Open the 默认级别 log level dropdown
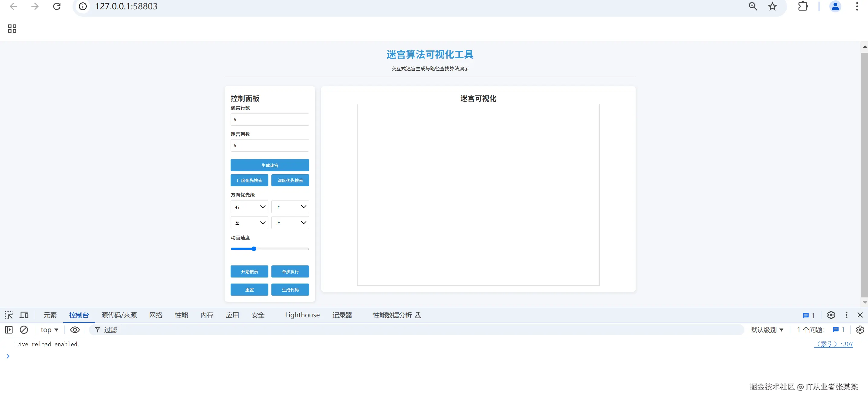Viewport: 868px width, 401px height. [767, 330]
